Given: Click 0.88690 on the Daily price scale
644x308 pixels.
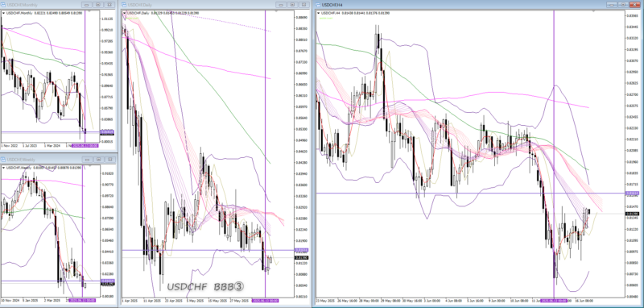Looking at the screenshot, I should pos(302,18).
